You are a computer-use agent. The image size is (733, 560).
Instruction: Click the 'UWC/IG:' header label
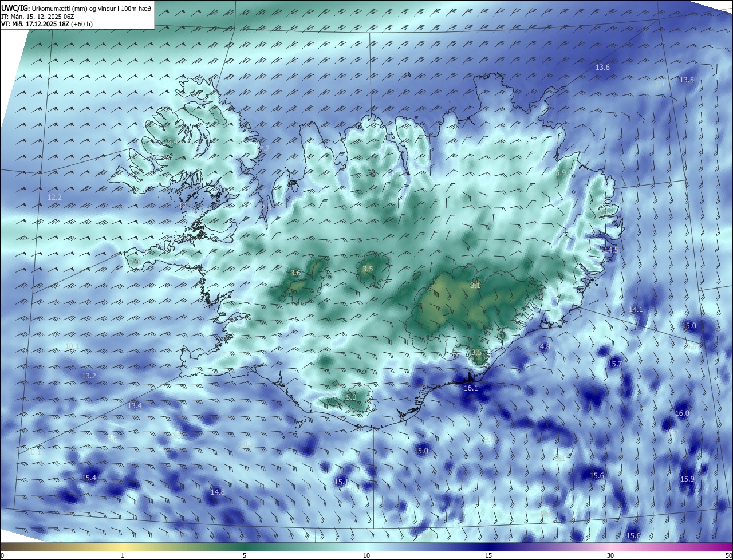tap(16, 7)
